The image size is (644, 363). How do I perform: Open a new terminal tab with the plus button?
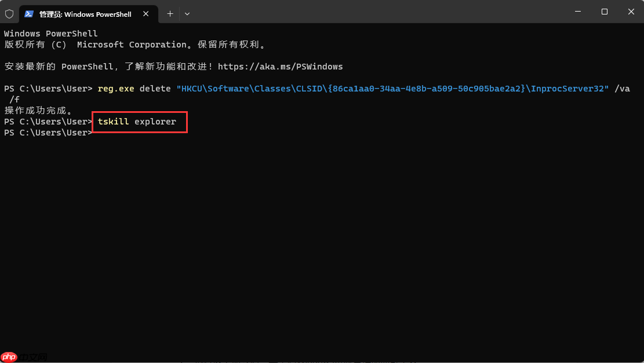170,13
